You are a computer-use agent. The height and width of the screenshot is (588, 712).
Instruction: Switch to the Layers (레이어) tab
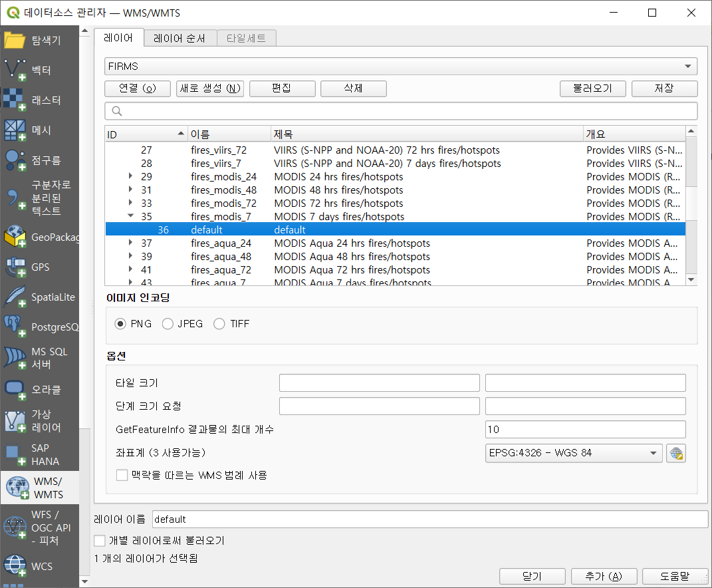[x=118, y=38]
